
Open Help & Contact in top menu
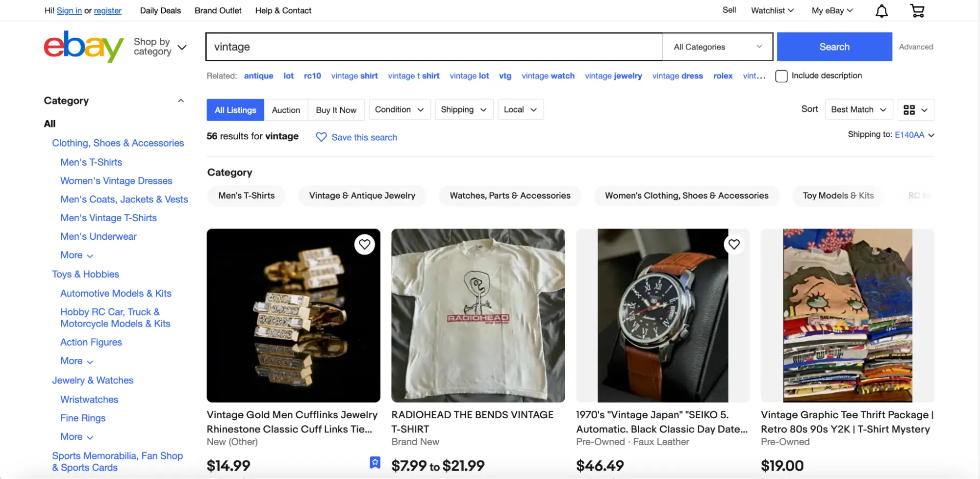(283, 10)
